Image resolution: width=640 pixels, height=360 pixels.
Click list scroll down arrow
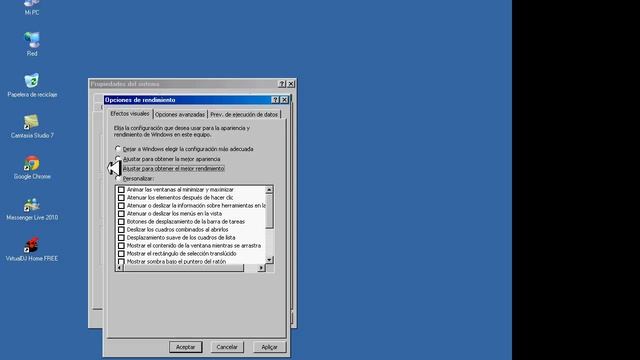[269, 260]
